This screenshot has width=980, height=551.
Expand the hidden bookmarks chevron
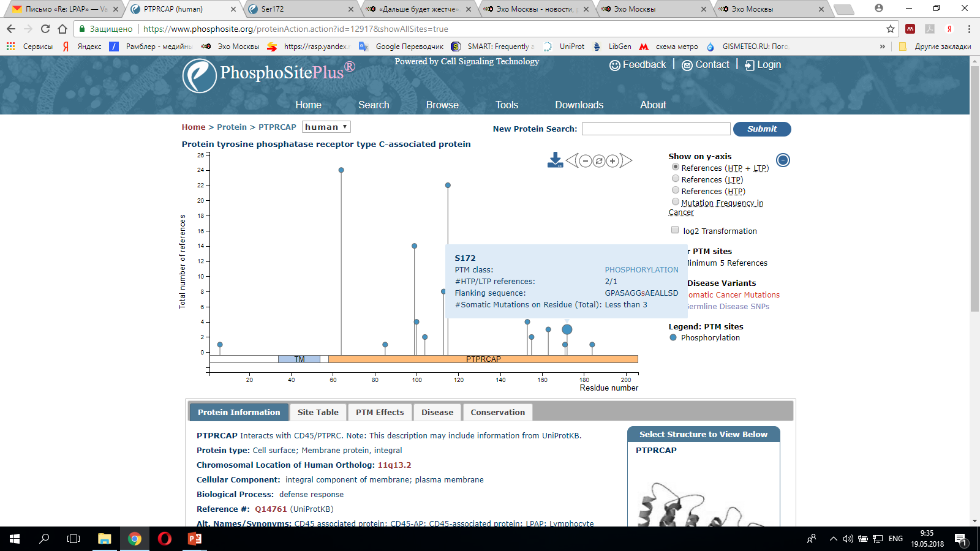[x=883, y=47]
